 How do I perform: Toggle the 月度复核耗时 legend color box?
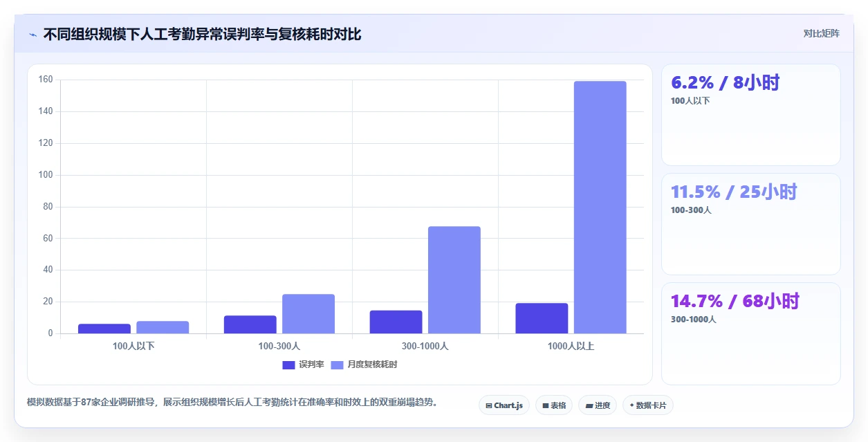tap(338, 365)
